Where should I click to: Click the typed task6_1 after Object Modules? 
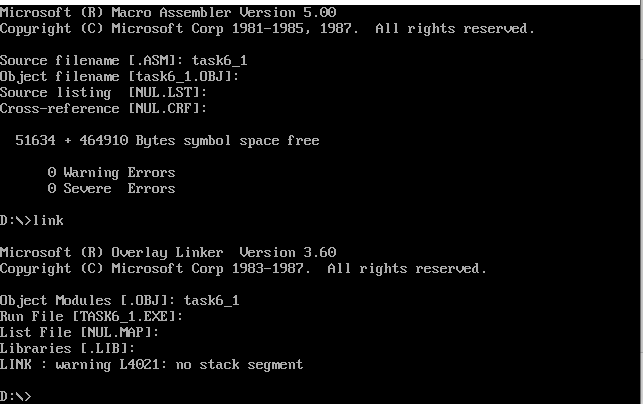click(x=211, y=301)
